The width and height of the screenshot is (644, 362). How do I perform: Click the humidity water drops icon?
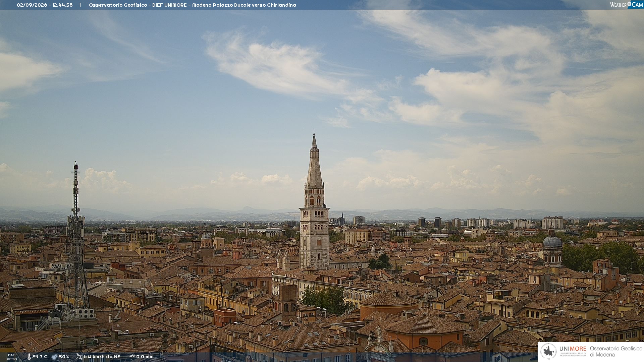[55, 357]
